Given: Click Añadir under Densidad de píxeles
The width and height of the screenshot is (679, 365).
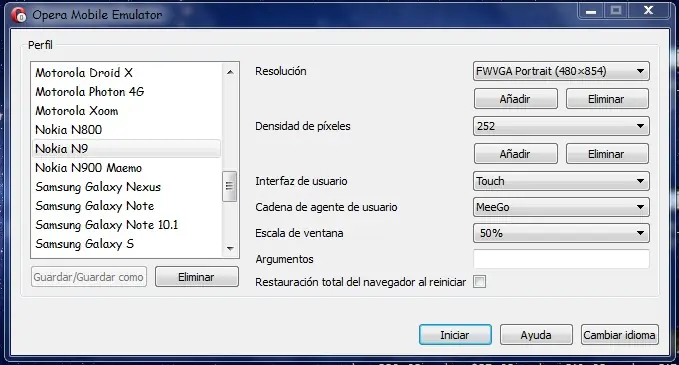Looking at the screenshot, I should pyautogui.click(x=515, y=154).
